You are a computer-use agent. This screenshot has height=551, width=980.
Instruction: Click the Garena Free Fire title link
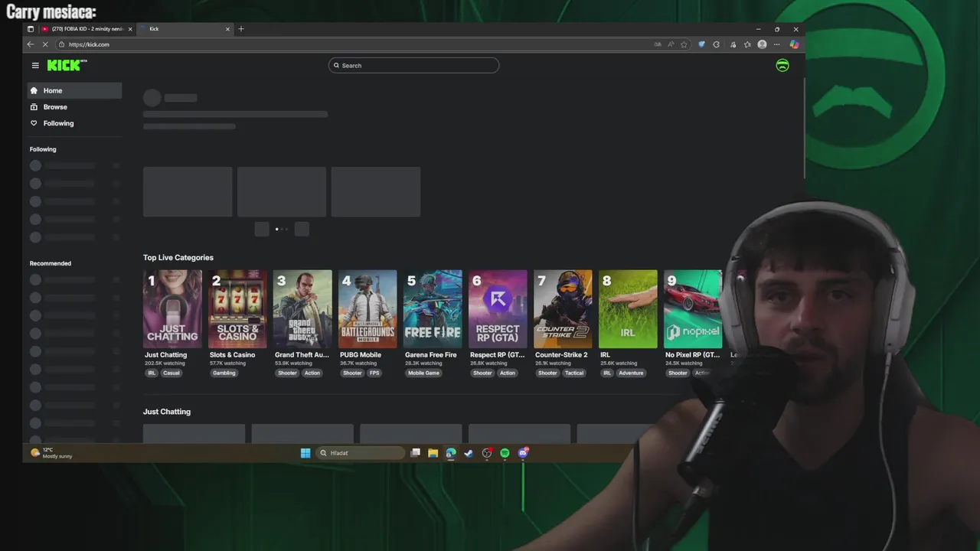pyautogui.click(x=430, y=355)
